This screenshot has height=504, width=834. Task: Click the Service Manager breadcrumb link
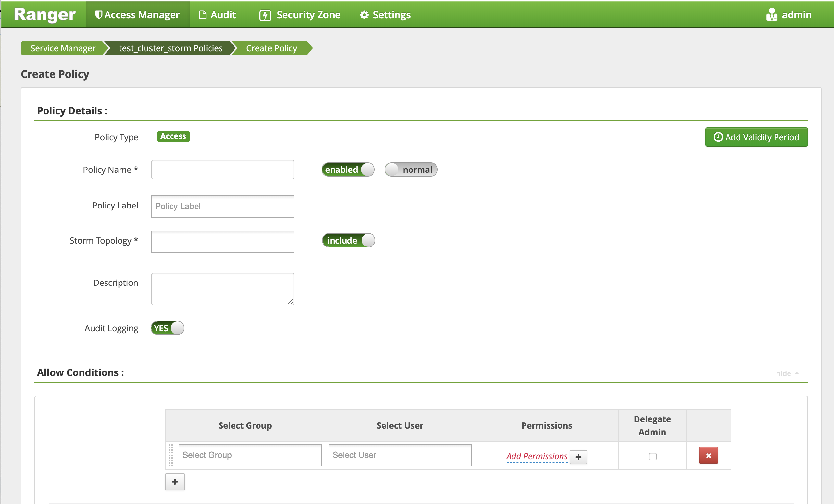point(64,49)
